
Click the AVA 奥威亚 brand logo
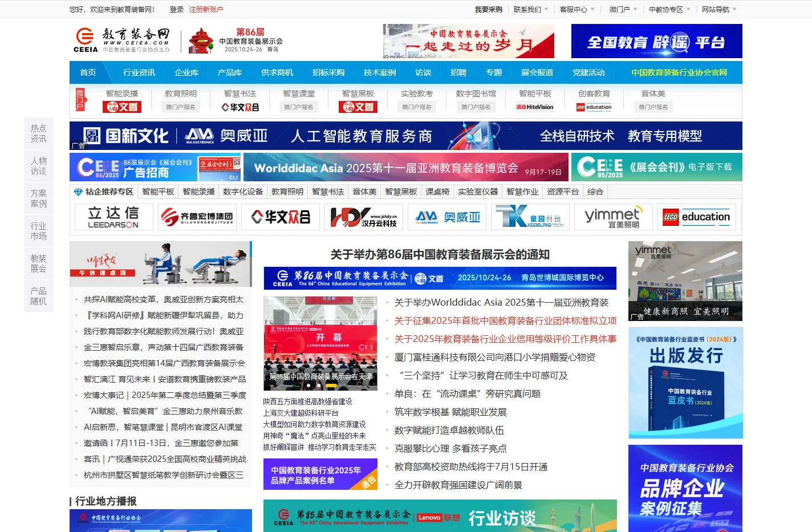pos(447,217)
